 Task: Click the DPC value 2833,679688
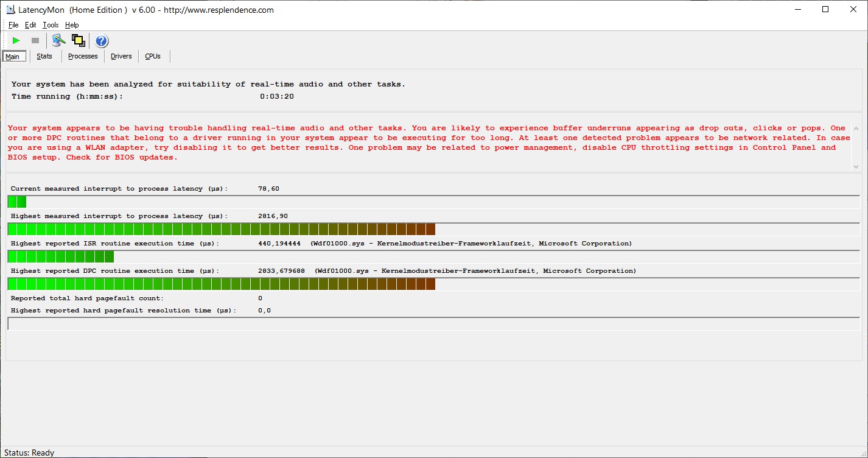tap(282, 271)
